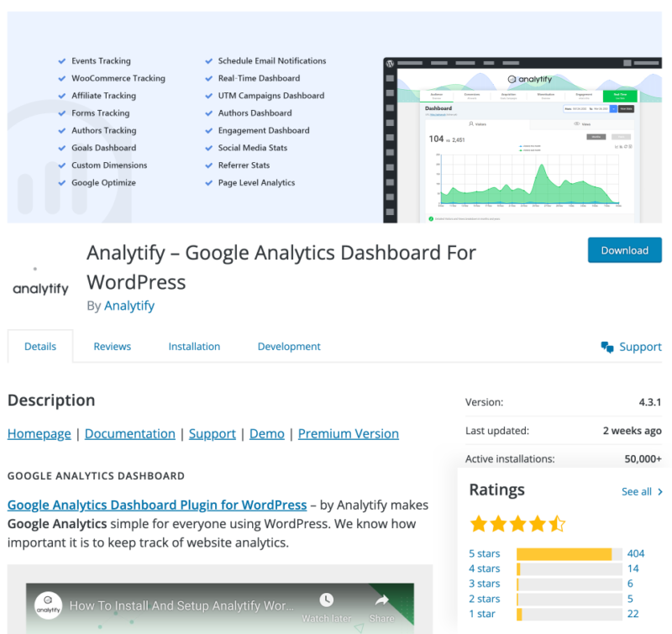This screenshot has width=672, height=634.
Task: Click Schedule Email Notifications text
Action: 272,60
